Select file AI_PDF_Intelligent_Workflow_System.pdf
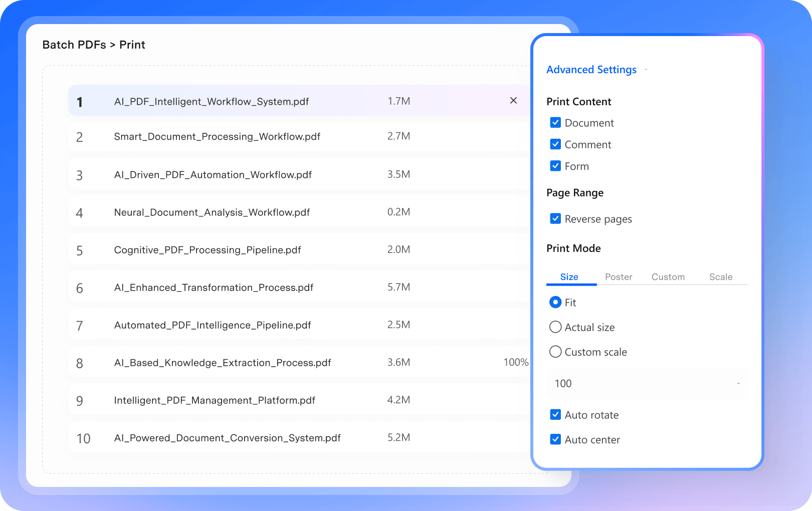 299,101
